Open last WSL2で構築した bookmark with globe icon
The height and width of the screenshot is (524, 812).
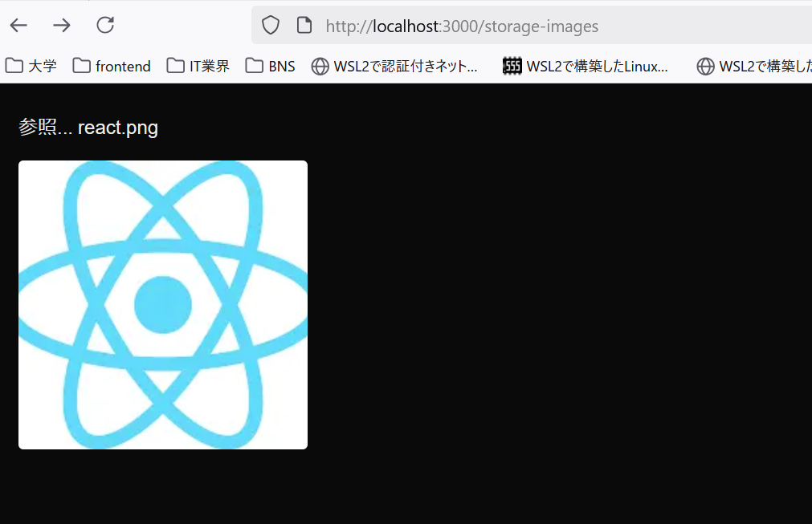click(753, 67)
